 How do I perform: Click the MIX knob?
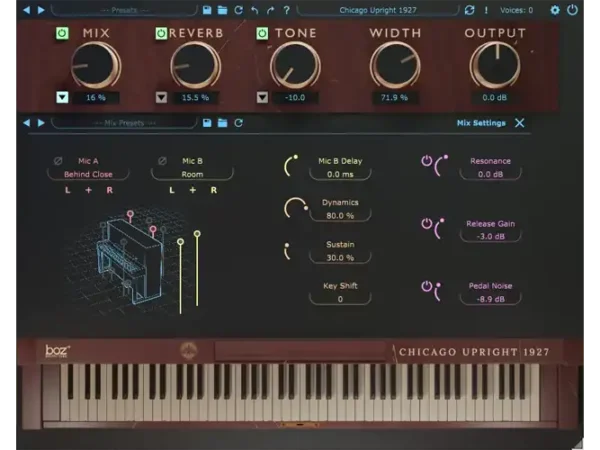(96, 65)
